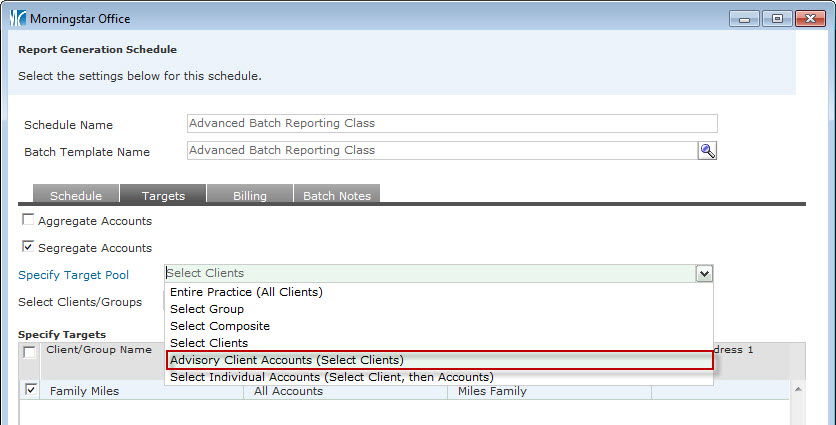This screenshot has width=836, height=425.
Task: Toggle the select-all checkbox in table header
Action: click(x=31, y=352)
